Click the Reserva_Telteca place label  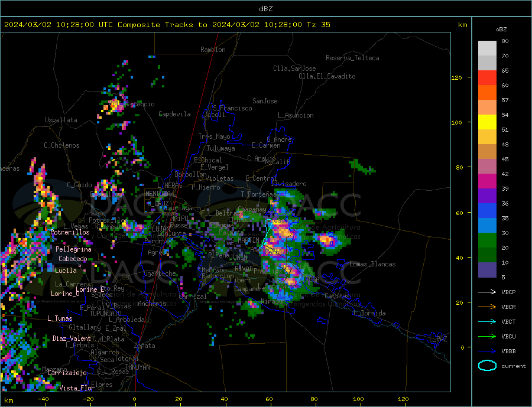click(x=352, y=58)
